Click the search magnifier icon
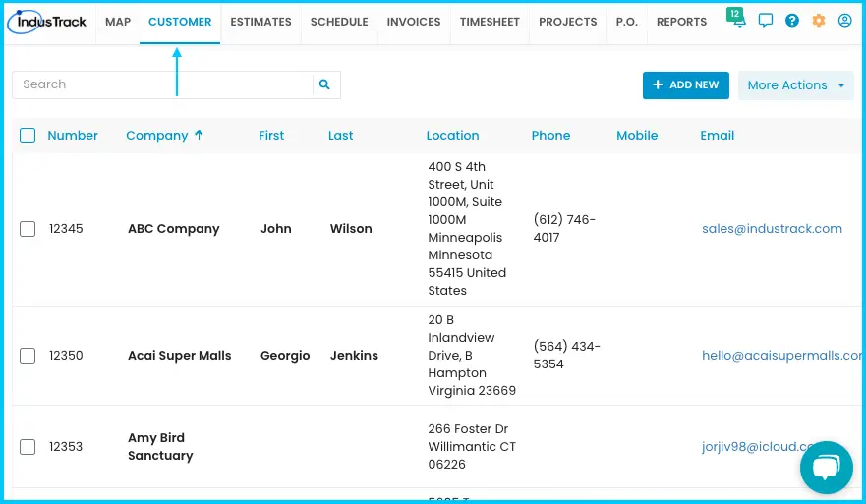This screenshot has height=504, width=866. [x=324, y=84]
